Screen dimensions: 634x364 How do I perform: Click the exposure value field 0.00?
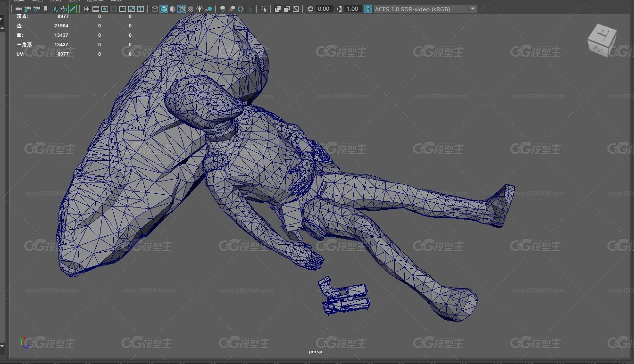click(324, 9)
